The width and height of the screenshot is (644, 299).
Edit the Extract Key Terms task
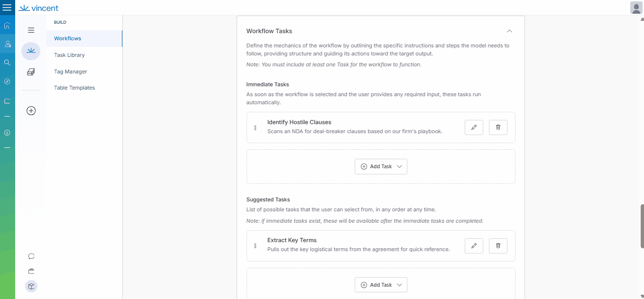[x=474, y=246]
